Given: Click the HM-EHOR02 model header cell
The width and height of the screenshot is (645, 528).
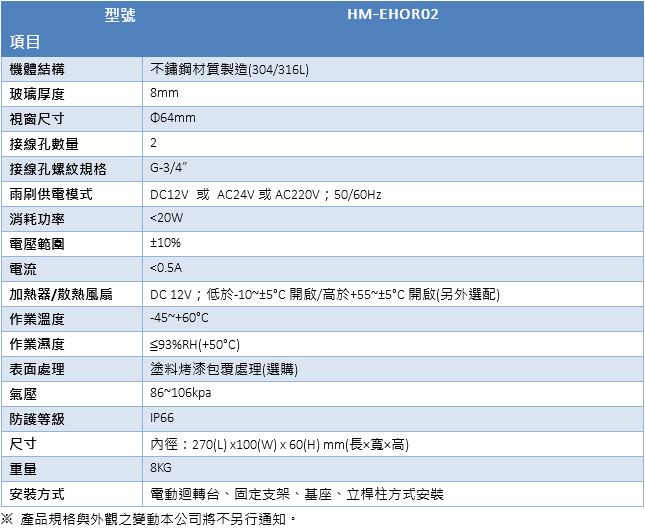Looking at the screenshot, I should [x=393, y=15].
